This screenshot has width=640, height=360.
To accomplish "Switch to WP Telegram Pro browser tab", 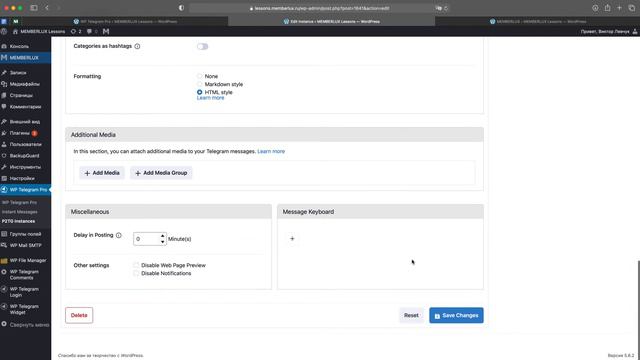I will point(125,21).
